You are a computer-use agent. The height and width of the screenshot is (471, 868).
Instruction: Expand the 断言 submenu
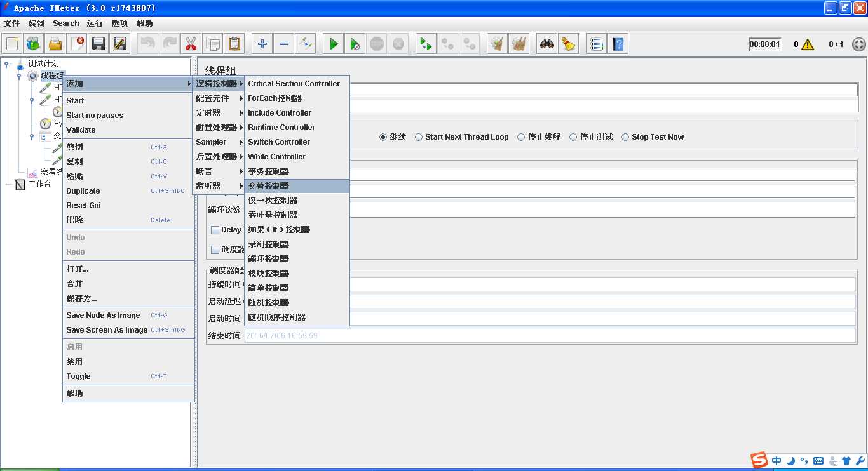[x=219, y=171]
